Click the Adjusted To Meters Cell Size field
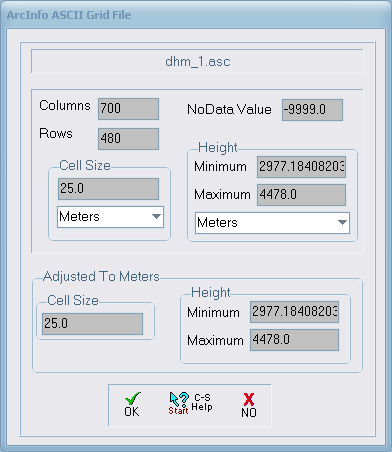The height and width of the screenshot is (452, 392). (92, 324)
